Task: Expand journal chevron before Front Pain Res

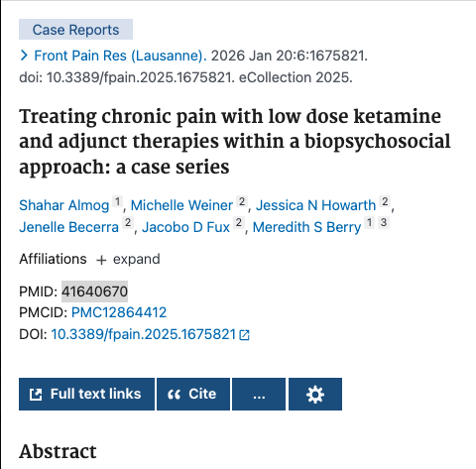Action: [x=24, y=56]
